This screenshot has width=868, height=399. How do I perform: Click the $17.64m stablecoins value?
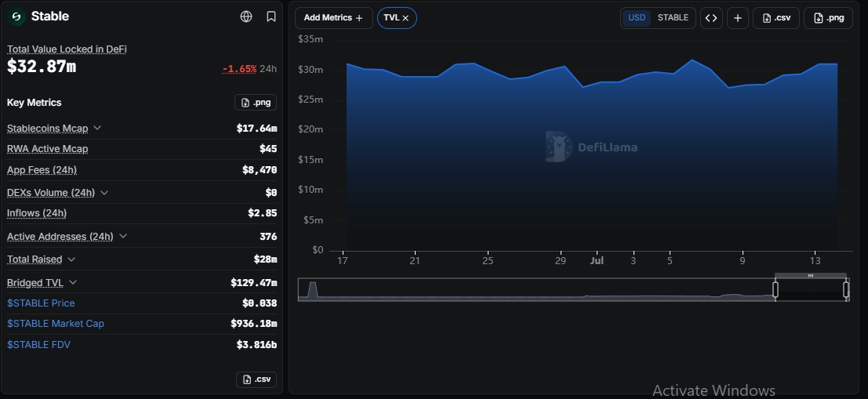pyautogui.click(x=257, y=129)
